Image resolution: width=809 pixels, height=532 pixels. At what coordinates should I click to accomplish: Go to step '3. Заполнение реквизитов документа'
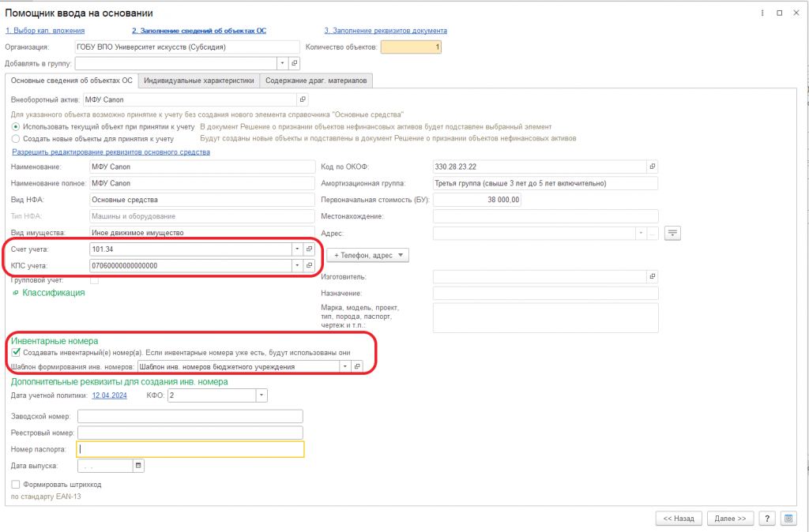pos(386,31)
